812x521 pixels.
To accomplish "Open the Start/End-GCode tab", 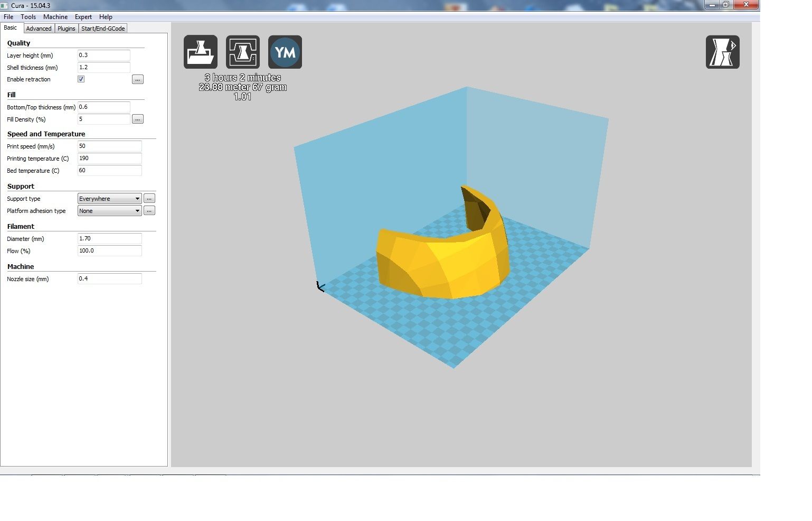I will [103, 29].
